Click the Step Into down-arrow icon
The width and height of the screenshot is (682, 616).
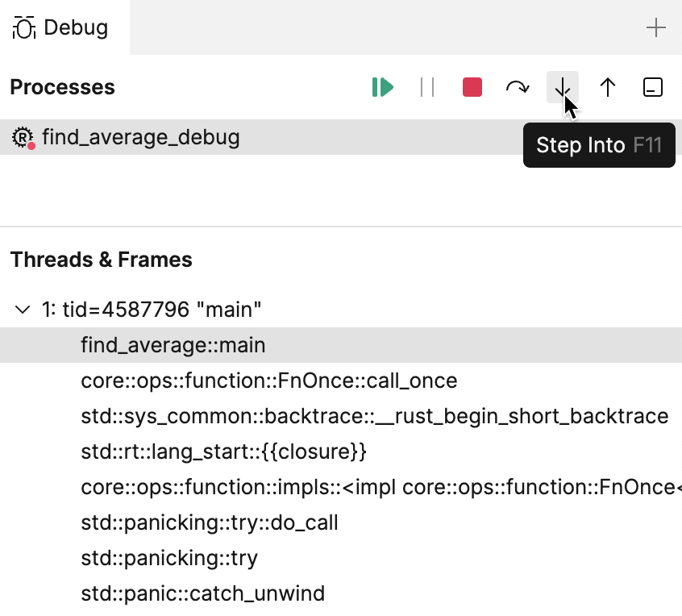click(x=562, y=87)
